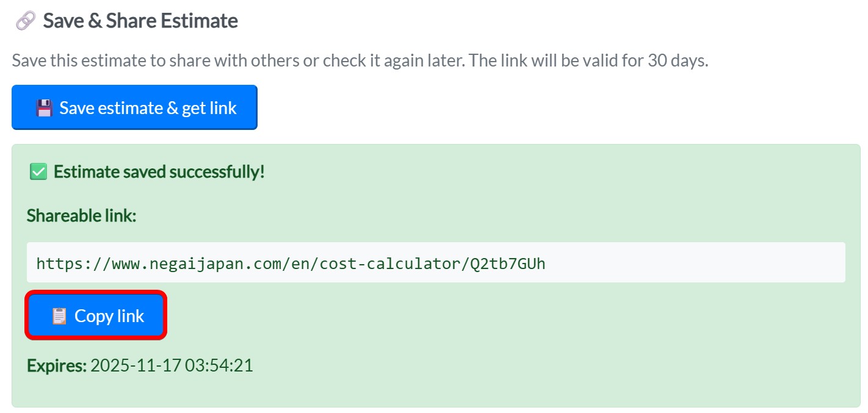This screenshot has height=413, width=868.
Task: Click the clipboard icon on Copy link
Action: [59, 316]
